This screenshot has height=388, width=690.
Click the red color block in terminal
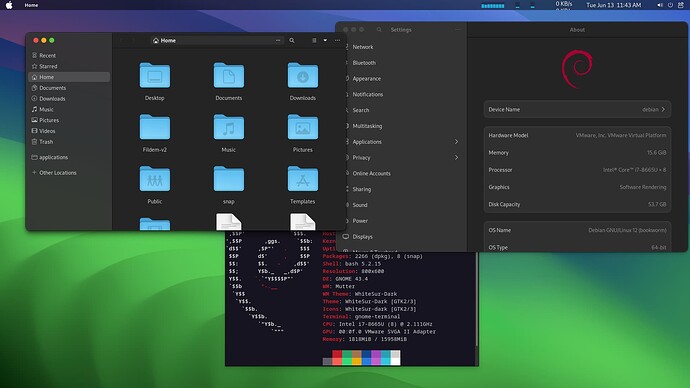click(337, 354)
